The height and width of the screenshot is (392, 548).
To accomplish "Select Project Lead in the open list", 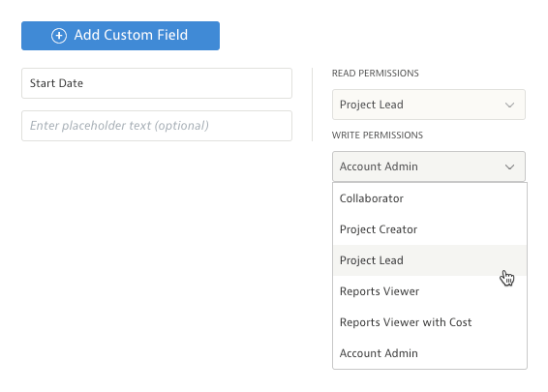I will [x=430, y=260].
